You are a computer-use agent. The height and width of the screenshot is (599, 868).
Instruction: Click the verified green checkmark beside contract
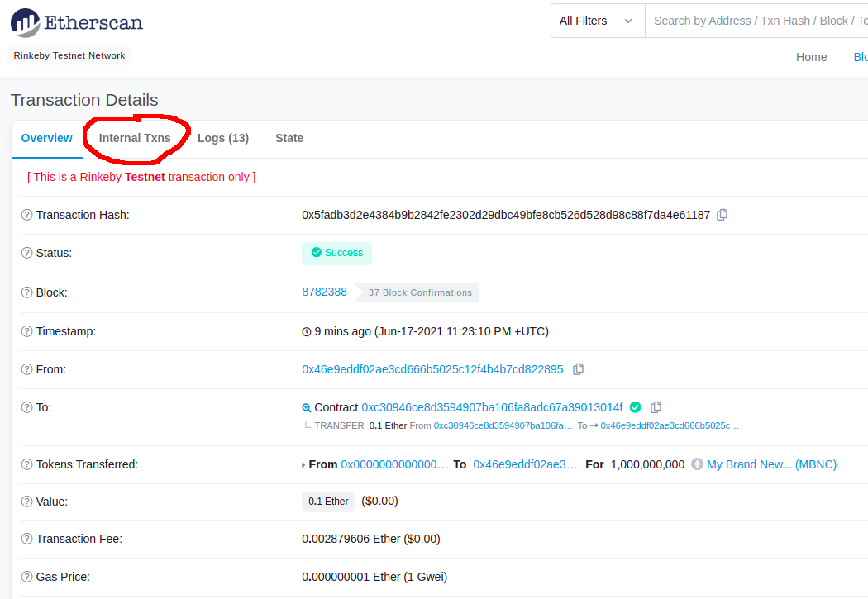(635, 407)
